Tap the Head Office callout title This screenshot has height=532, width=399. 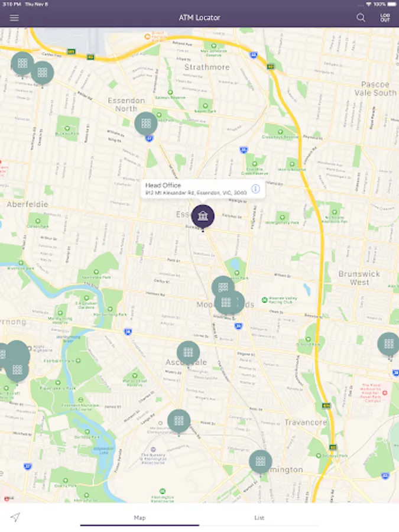pyautogui.click(x=163, y=185)
